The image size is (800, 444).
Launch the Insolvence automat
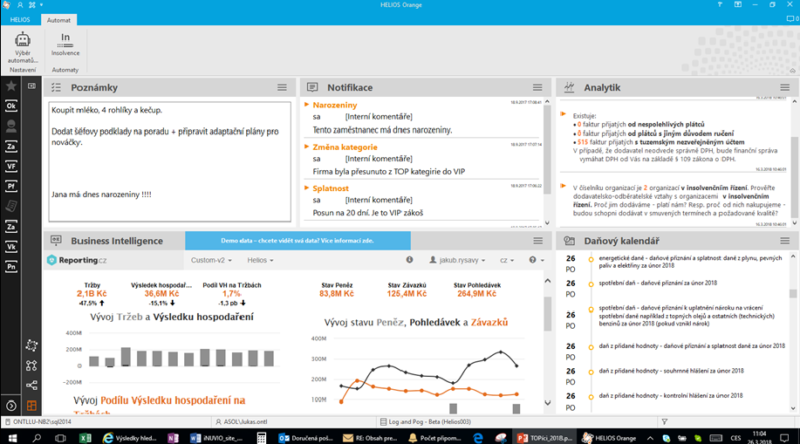[65, 44]
